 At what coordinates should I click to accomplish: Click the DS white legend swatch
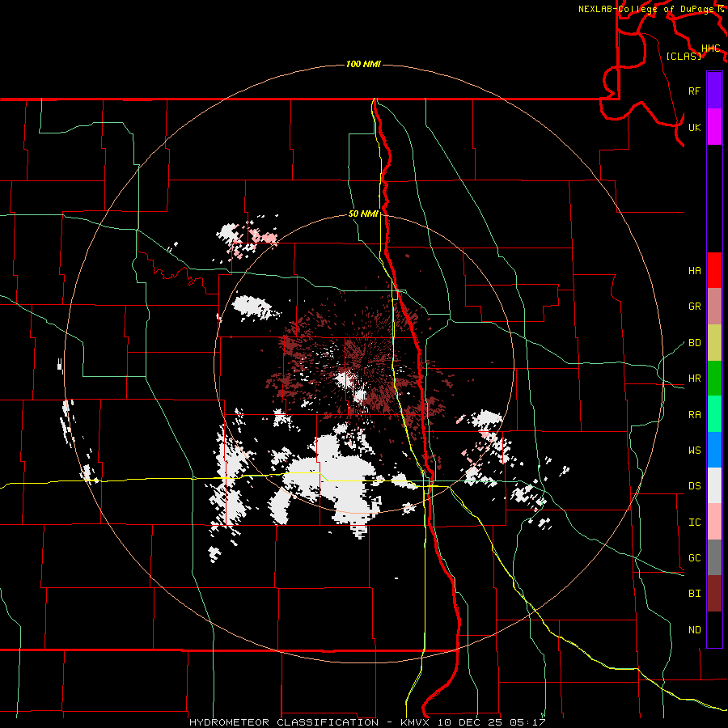714,485
